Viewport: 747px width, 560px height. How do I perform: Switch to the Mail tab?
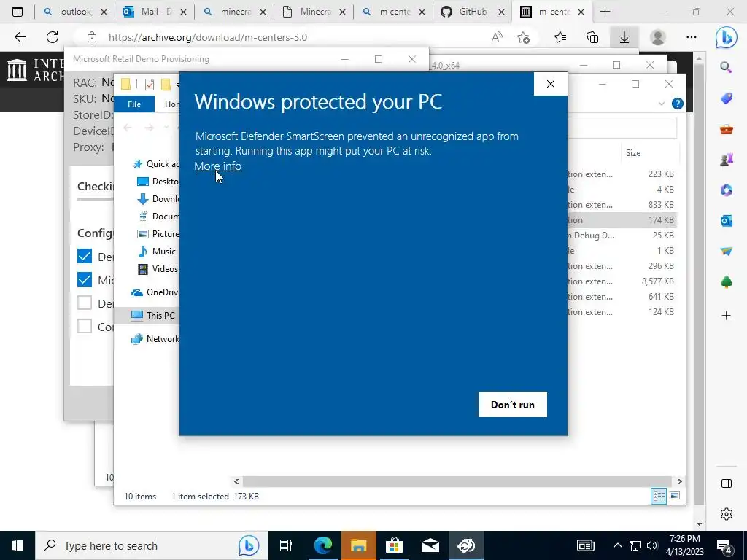pos(155,12)
